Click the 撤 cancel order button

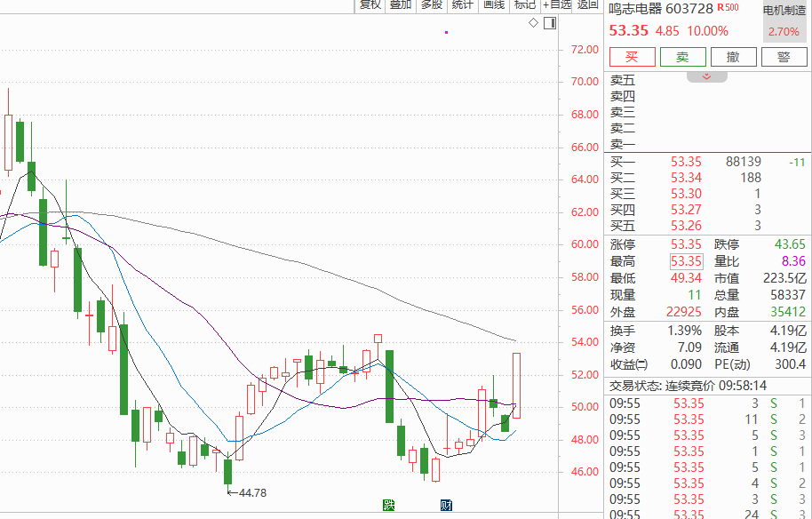pyautogui.click(x=733, y=57)
